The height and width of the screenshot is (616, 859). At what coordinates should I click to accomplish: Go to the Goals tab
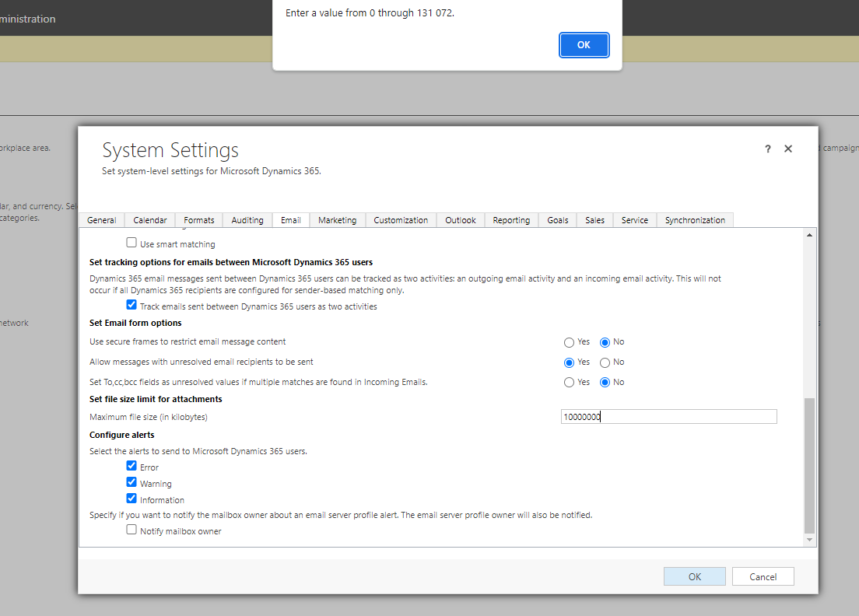[558, 220]
